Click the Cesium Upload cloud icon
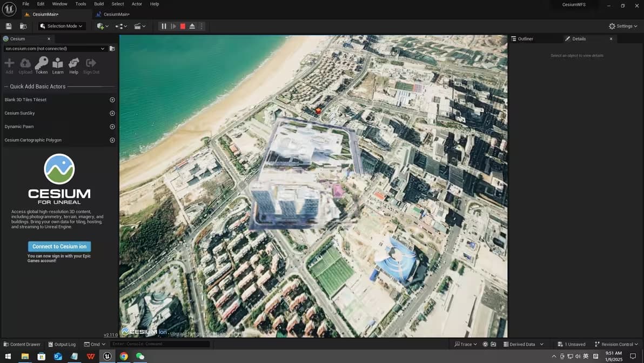 tap(25, 65)
